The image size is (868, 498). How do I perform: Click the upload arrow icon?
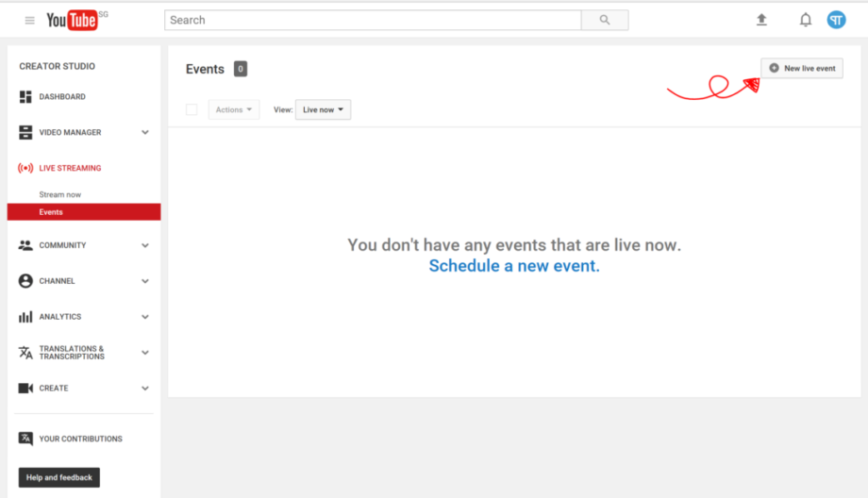[761, 20]
